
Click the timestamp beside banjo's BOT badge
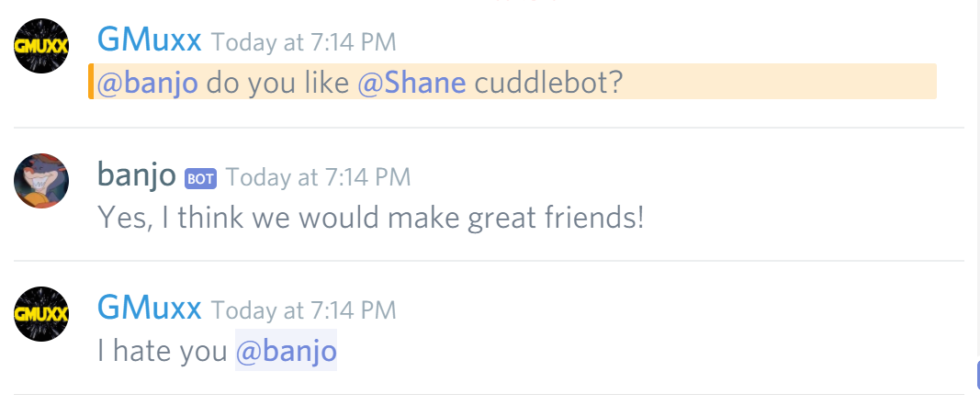[318, 177]
